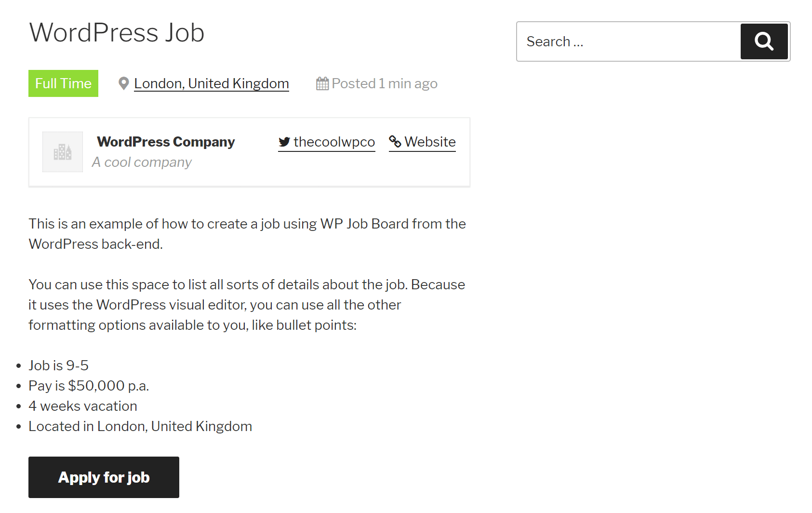Toggle the Full Time employment filter

coord(63,83)
